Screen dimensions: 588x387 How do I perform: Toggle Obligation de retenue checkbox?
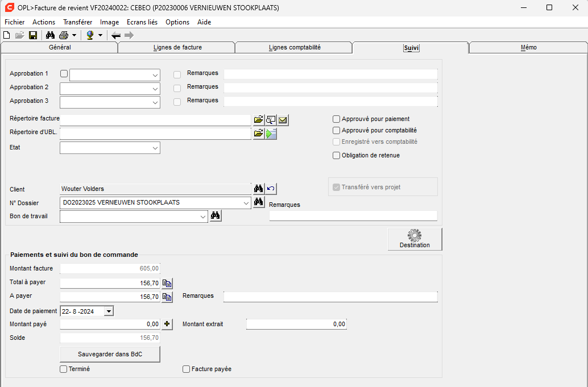point(337,155)
